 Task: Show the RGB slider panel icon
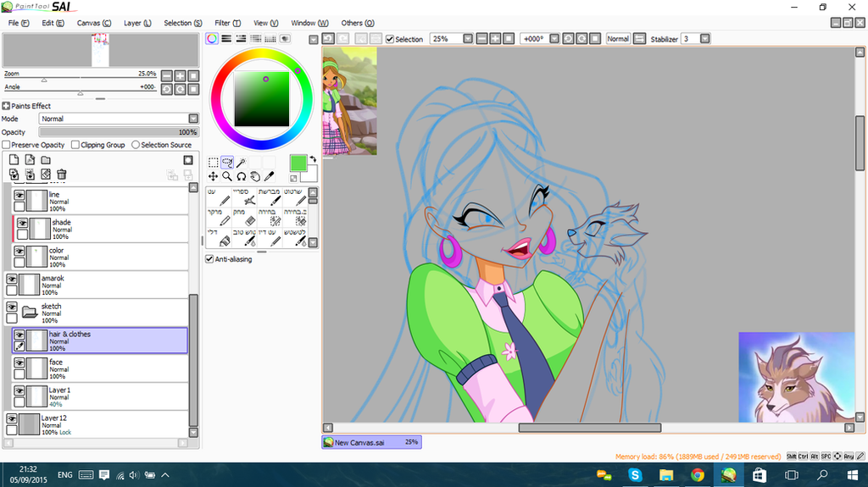tap(226, 39)
